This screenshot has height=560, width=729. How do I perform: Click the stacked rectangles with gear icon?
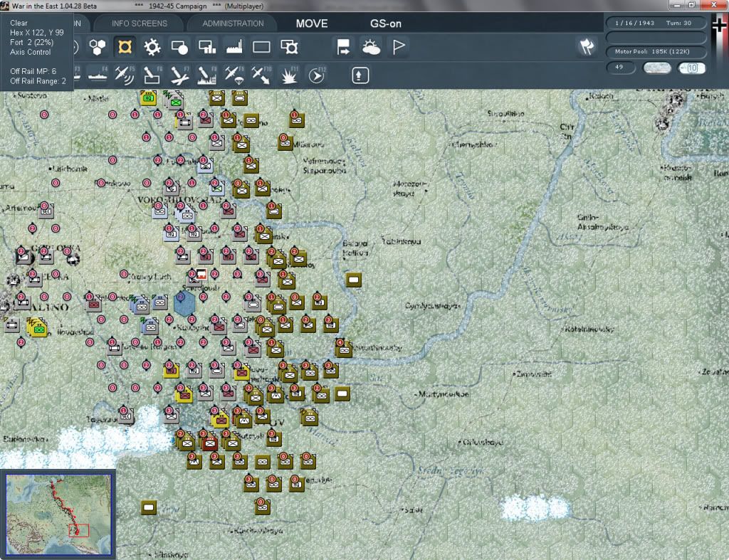point(289,47)
